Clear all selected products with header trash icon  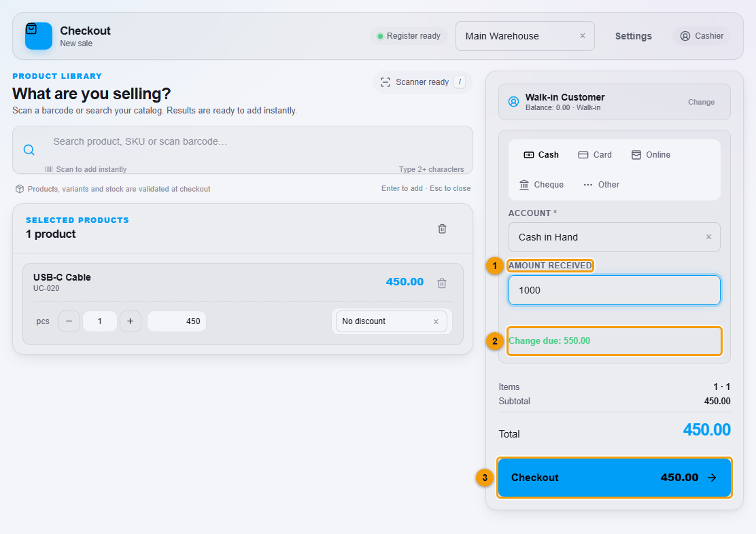click(442, 229)
